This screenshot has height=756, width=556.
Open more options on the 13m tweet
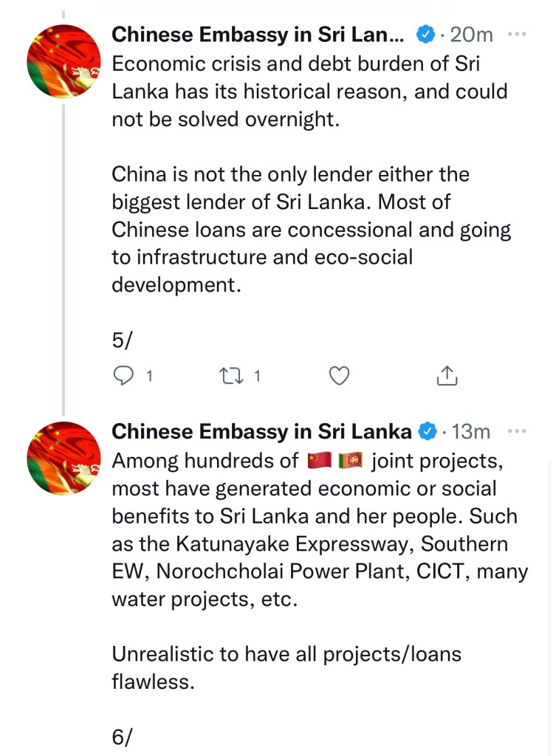(x=519, y=431)
